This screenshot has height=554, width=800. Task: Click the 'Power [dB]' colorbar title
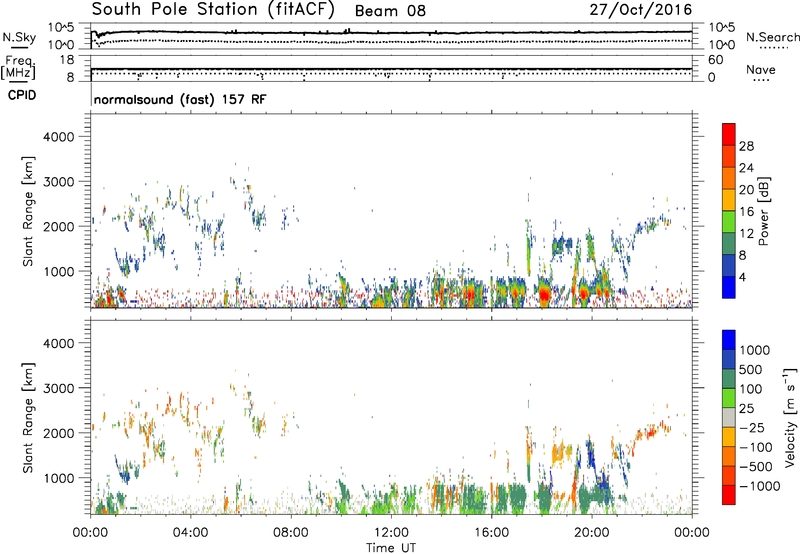tap(763, 211)
